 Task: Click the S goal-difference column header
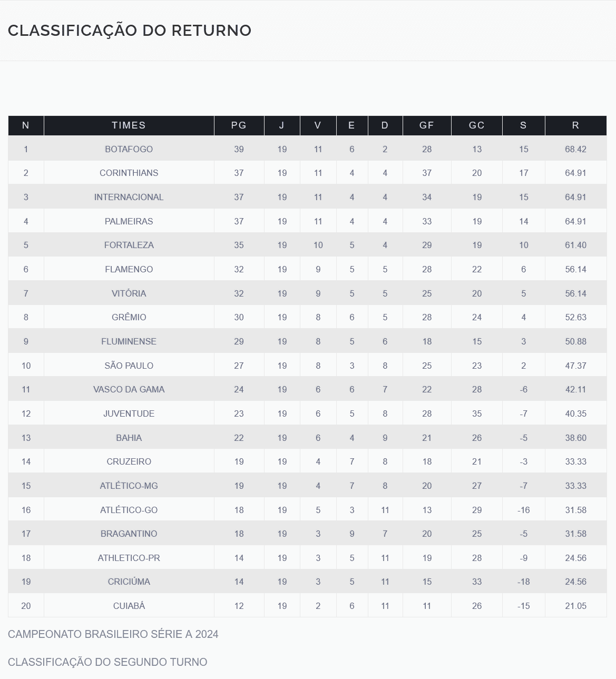523,125
